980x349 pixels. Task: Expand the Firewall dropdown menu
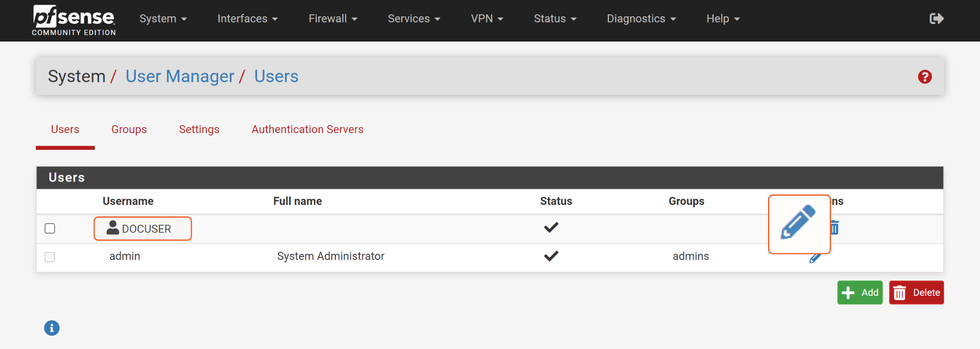tap(333, 19)
